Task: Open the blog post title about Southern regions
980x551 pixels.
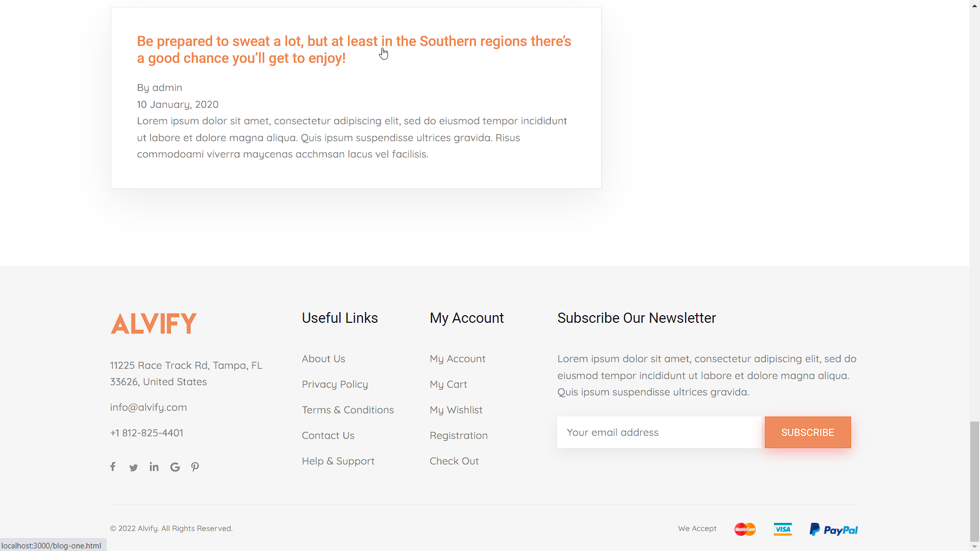Action: 354,50
